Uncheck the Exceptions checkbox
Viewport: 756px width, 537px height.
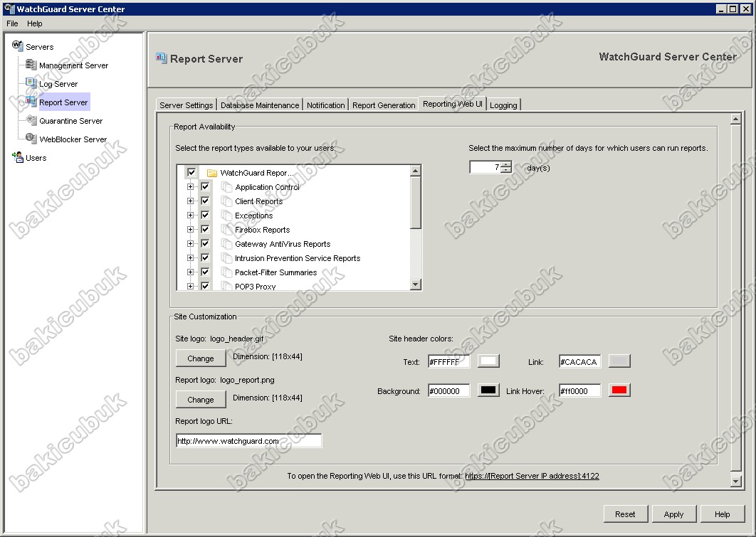tap(205, 215)
